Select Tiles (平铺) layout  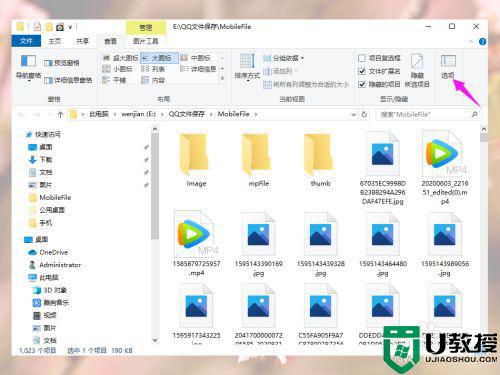click(114, 80)
